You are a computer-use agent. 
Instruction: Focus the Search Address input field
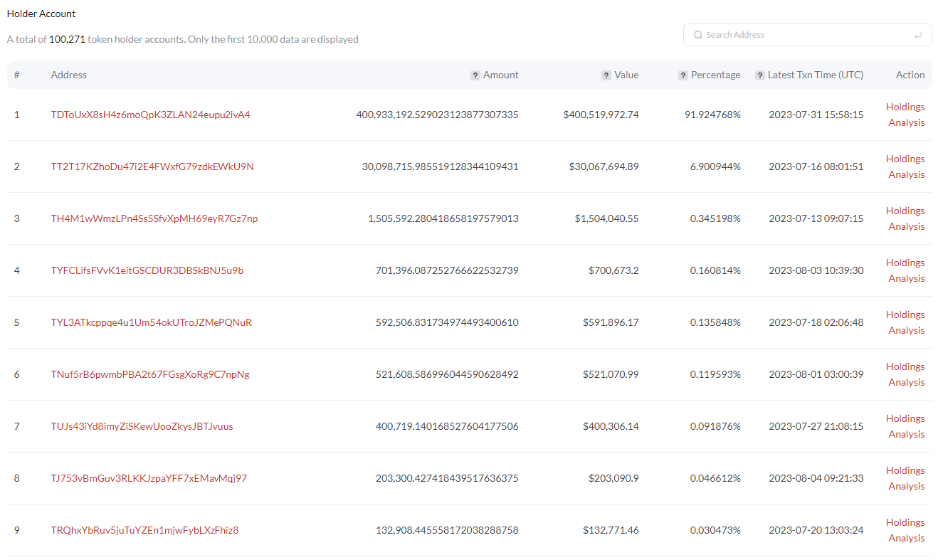tap(807, 35)
